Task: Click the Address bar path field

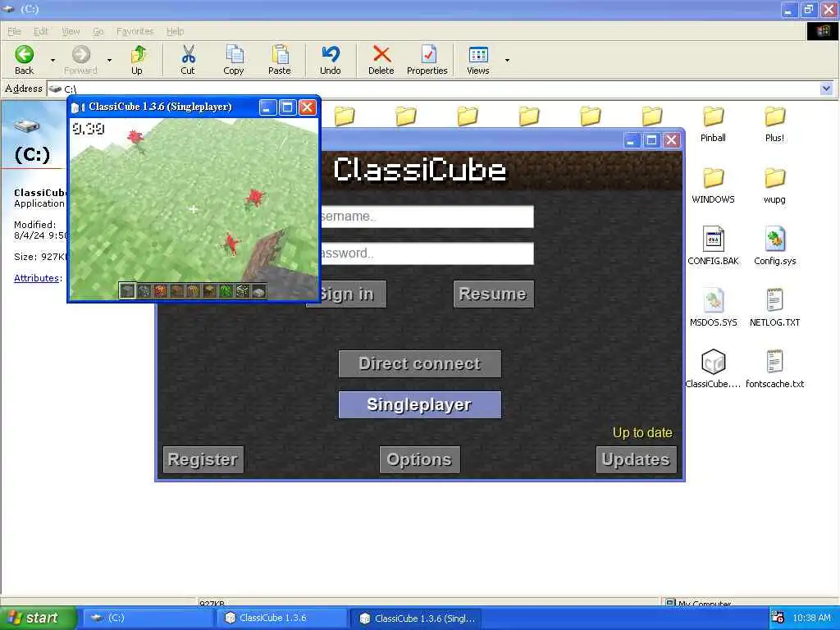Action: [434, 89]
